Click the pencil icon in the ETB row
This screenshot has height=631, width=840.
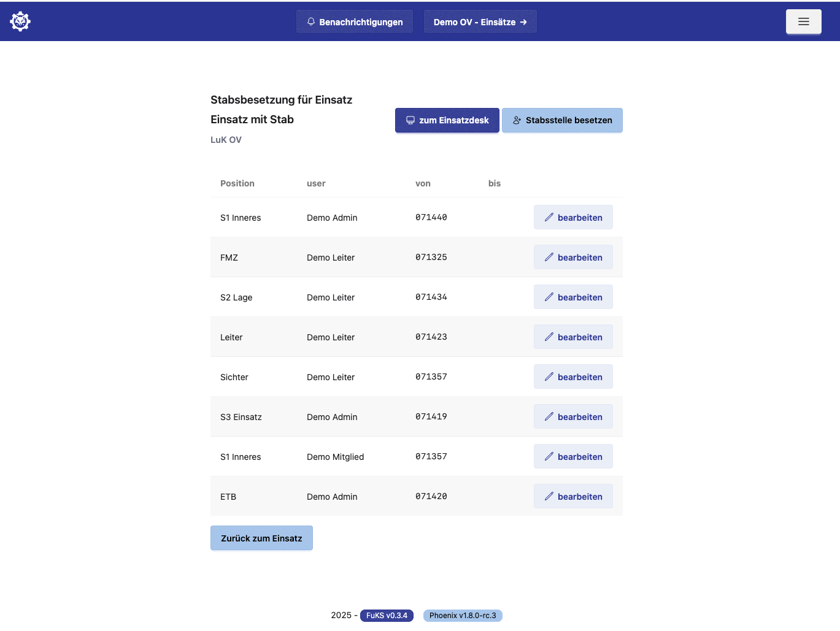[x=549, y=496]
